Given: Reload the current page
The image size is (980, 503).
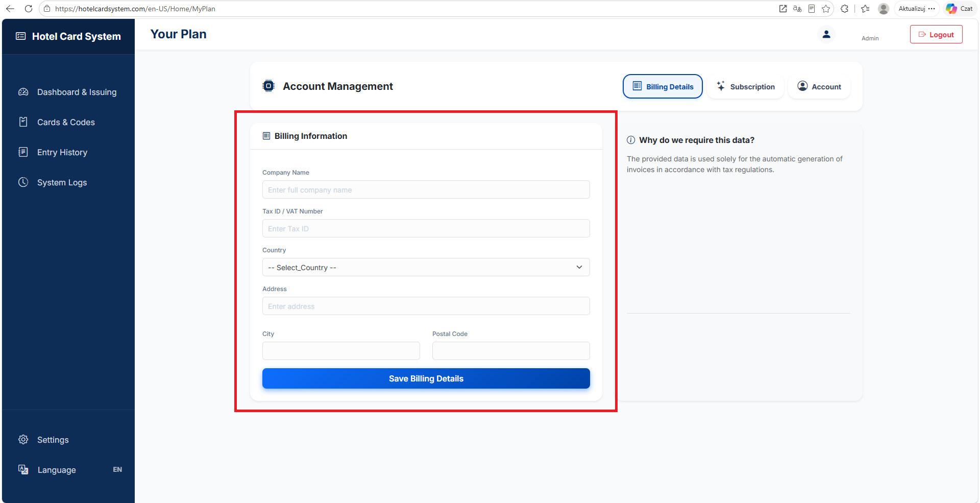Looking at the screenshot, I should (x=29, y=9).
